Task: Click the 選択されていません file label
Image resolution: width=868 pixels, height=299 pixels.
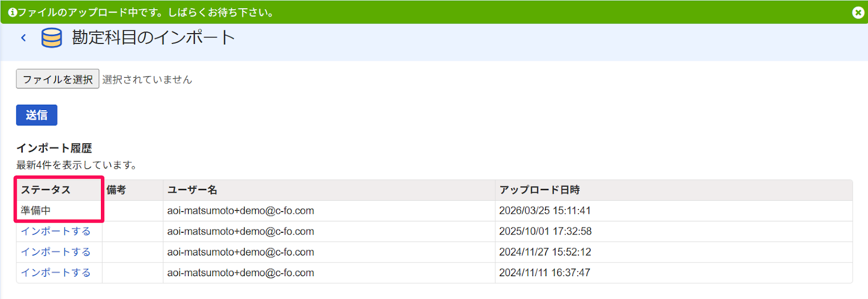Action: (x=147, y=80)
